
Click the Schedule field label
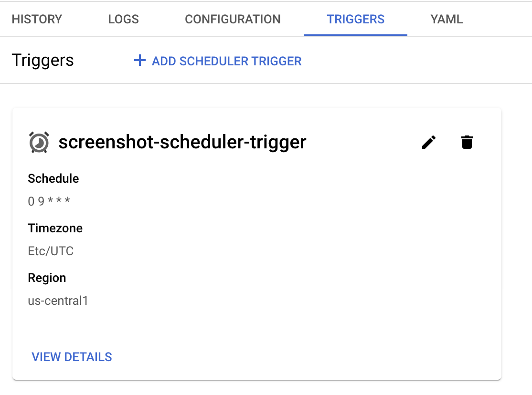[53, 178]
